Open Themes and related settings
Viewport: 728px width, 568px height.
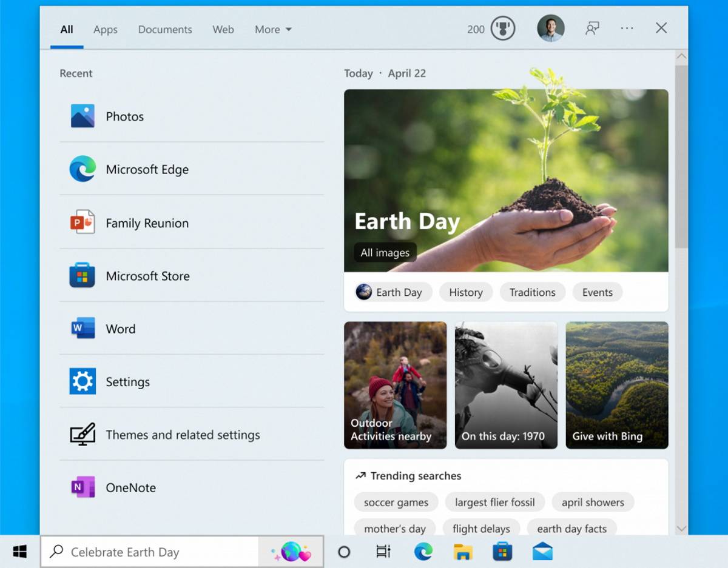tap(183, 435)
